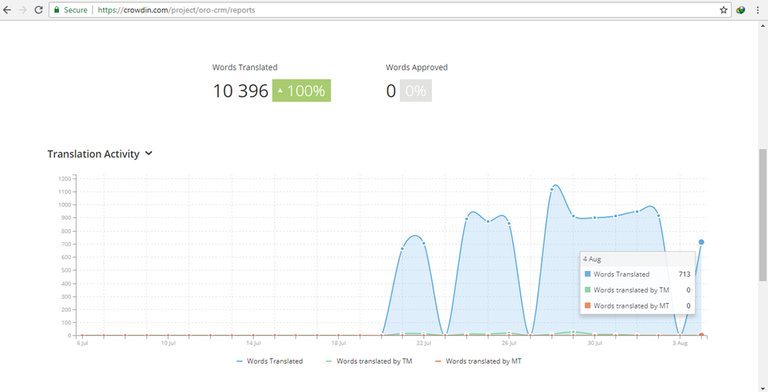The image size is (768, 392).
Task: Toggle the Words translated by TM legend
Action: click(369, 361)
